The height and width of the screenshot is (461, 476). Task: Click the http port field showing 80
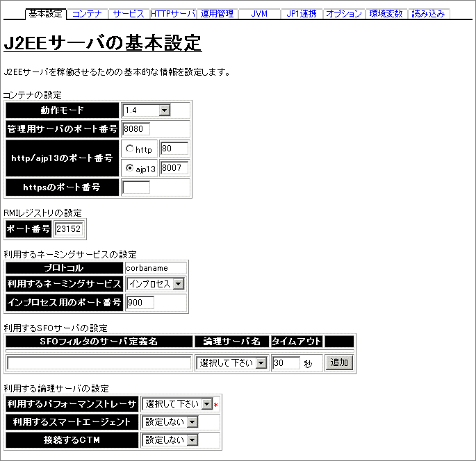pyautogui.click(x=174, y=149)
